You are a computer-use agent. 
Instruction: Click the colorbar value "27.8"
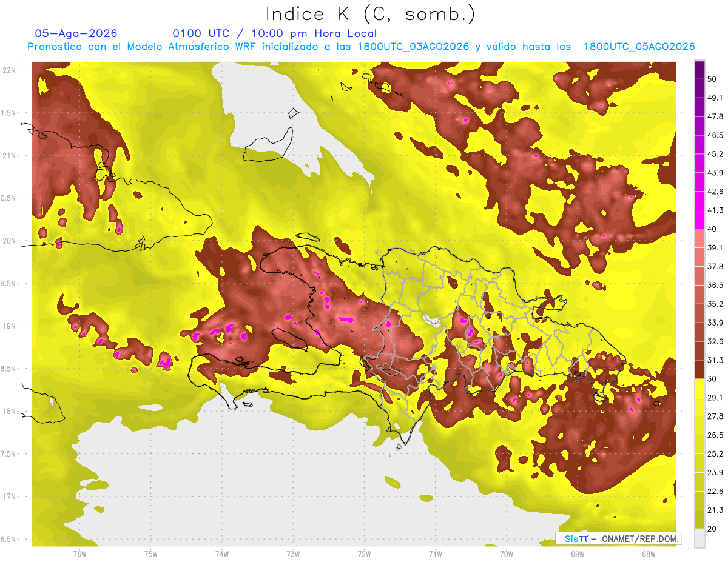tap(715, 416)
